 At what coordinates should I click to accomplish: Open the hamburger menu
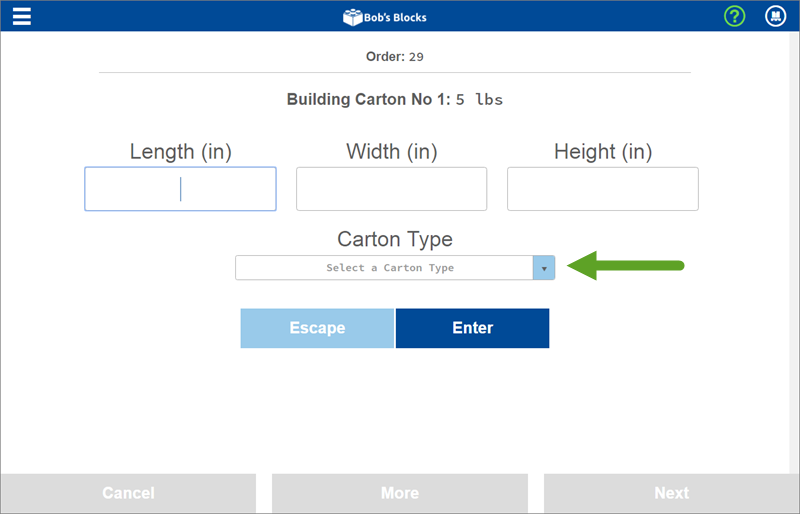(22, 16)
